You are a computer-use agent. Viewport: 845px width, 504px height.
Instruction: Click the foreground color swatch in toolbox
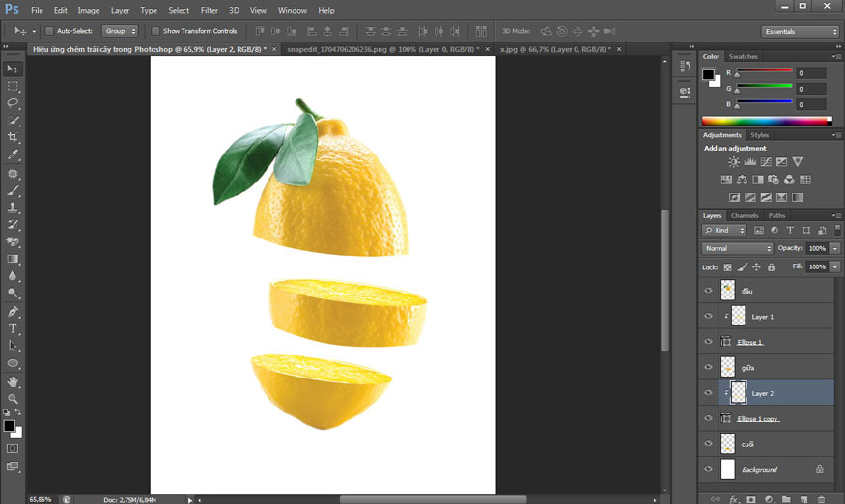point(9,426)
